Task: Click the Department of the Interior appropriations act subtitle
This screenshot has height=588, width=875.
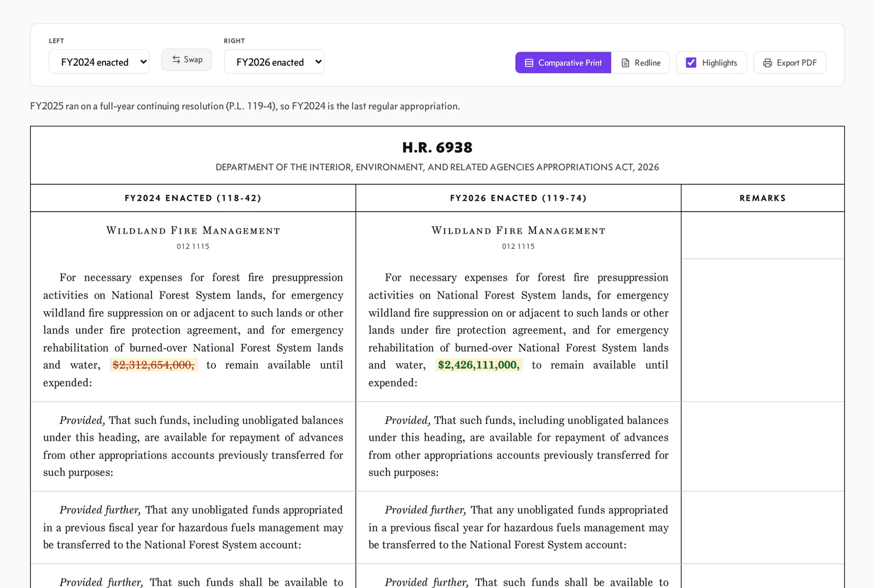Action: coord(437,167)
